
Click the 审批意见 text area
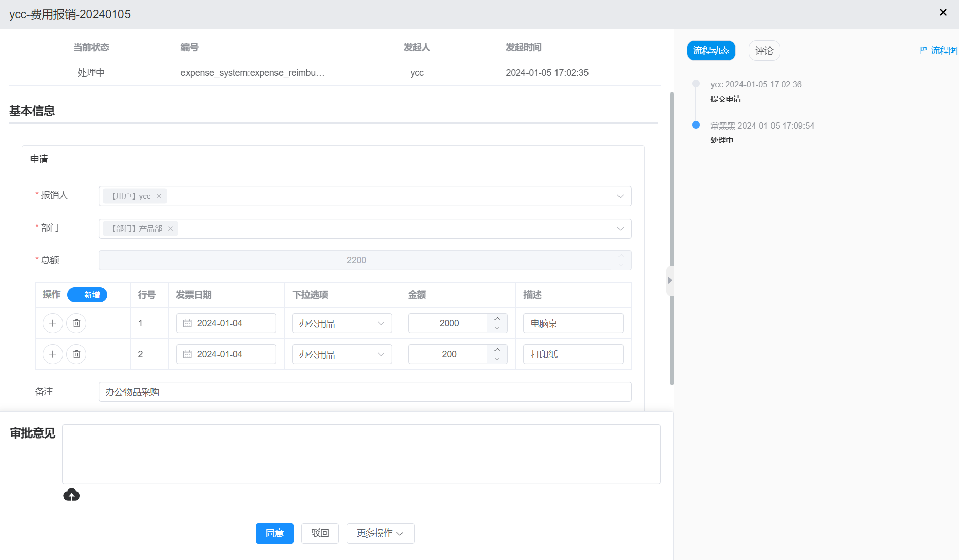[x=361, y=454]
